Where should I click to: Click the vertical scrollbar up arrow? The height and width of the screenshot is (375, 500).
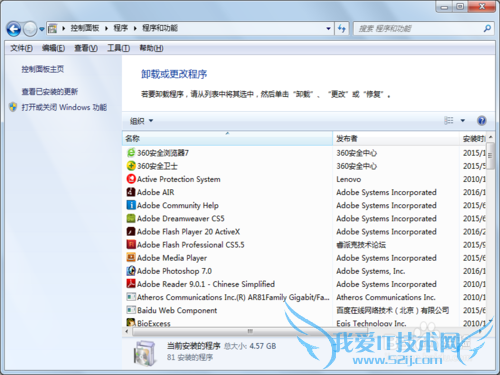pyautogui.click(x=490, y=137)
